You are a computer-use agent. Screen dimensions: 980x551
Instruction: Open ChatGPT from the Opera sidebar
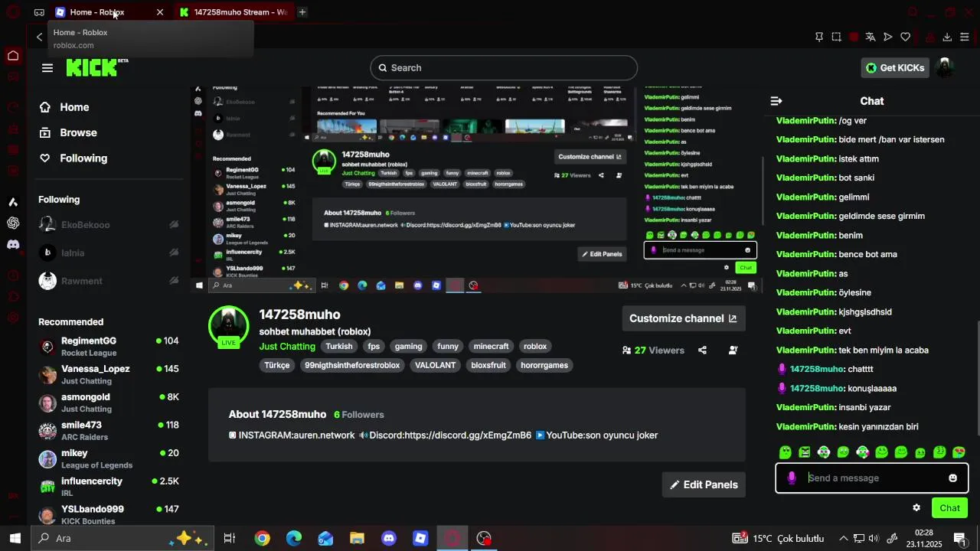tap(13, 223)
